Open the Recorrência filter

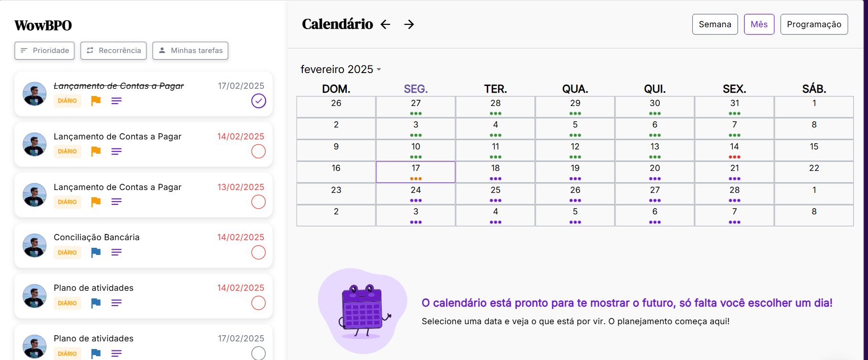point(114,51)
